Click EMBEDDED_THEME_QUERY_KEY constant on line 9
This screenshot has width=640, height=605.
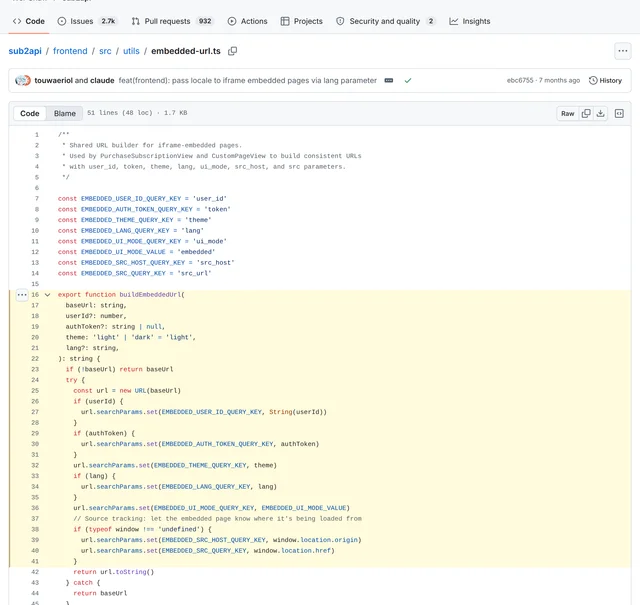pos(127,220)
